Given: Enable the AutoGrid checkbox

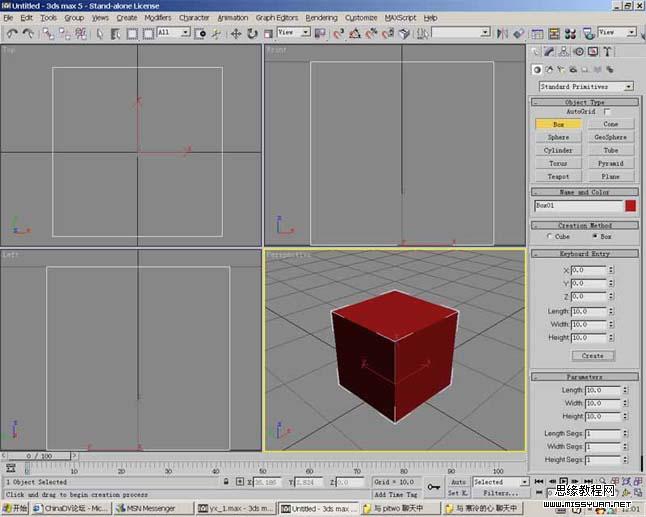Looking at the screenshot, I should 607,111.
